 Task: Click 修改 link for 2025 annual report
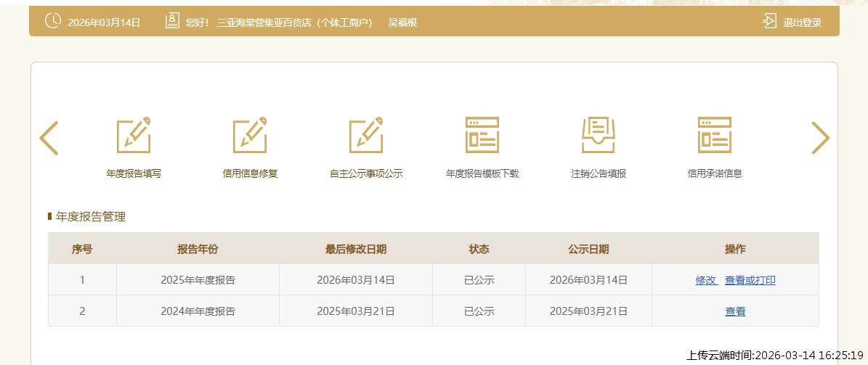tap(706, 280)
